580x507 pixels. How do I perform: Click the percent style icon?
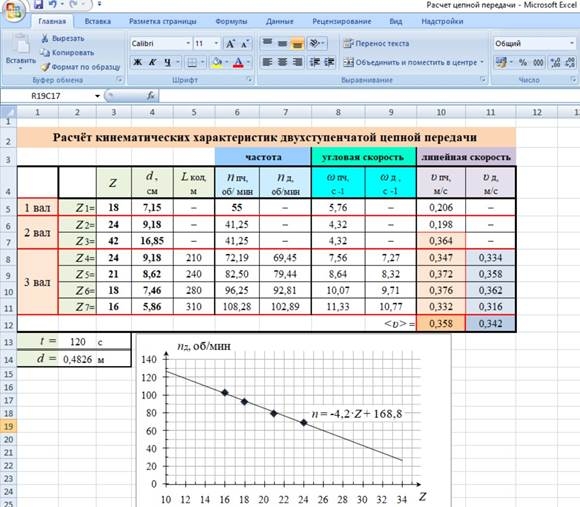[523, 62]
